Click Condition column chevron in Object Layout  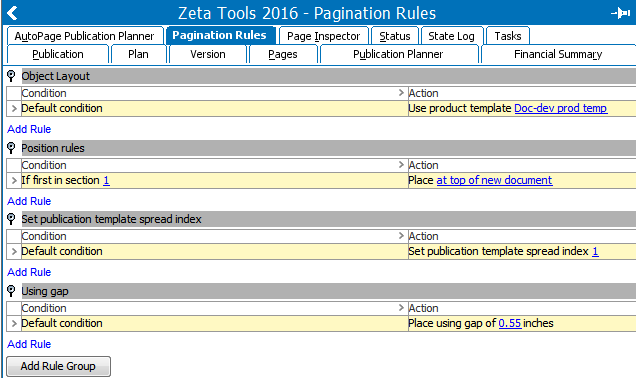coord(401,93)
